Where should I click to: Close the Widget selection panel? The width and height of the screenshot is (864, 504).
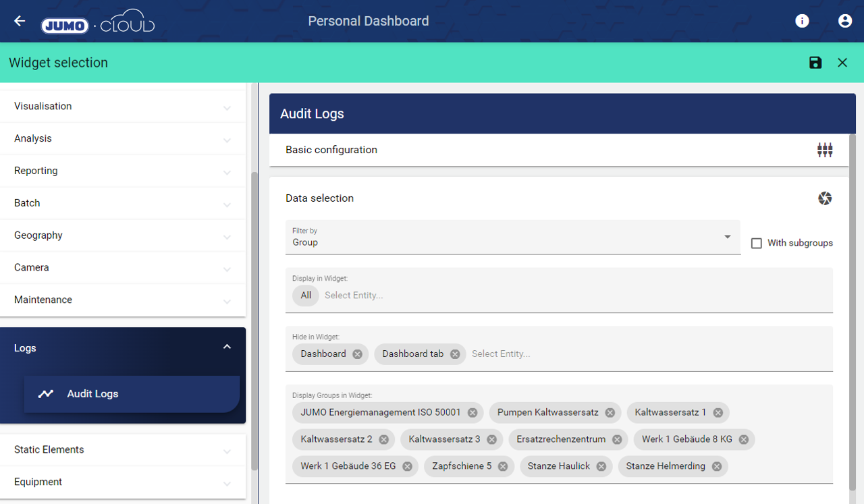[x=842, y=63]
